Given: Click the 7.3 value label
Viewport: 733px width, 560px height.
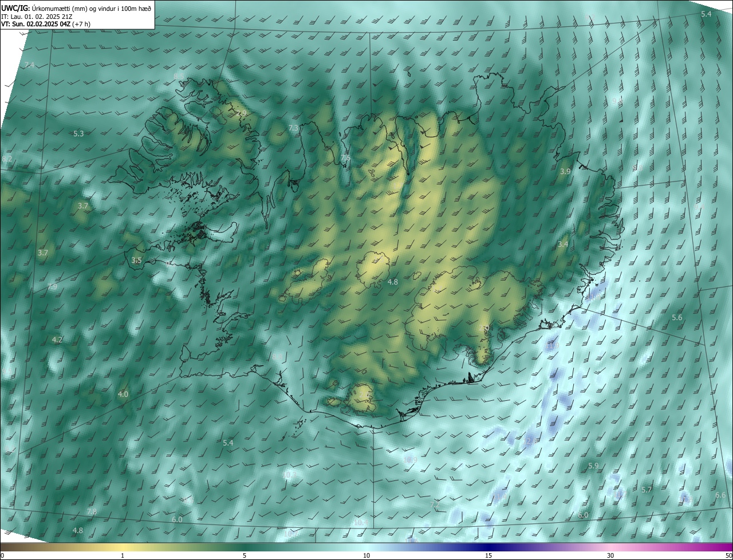Looking at the screenshot, I should pyautogui.click(x=293, y=128).
